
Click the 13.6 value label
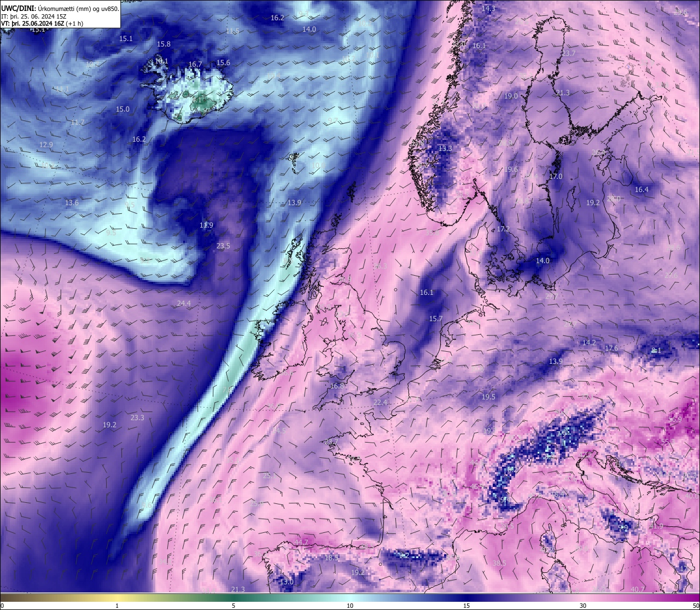(72, 202)
